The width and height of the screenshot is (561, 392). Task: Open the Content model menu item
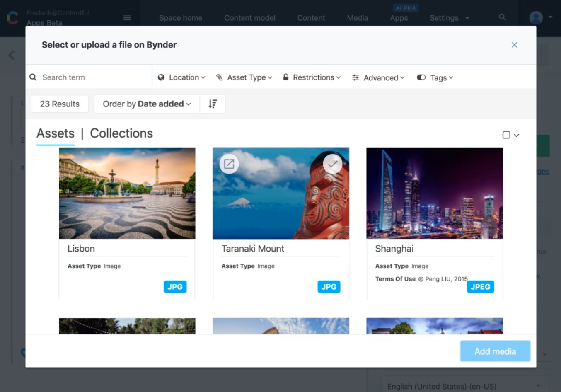pyautogui.click(x=249, y=18)
